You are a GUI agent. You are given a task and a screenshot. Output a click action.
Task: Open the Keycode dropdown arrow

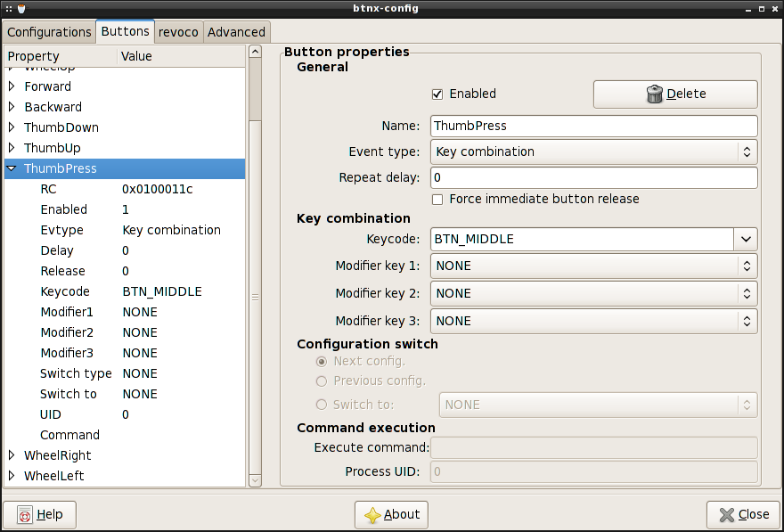click(746, 240)
